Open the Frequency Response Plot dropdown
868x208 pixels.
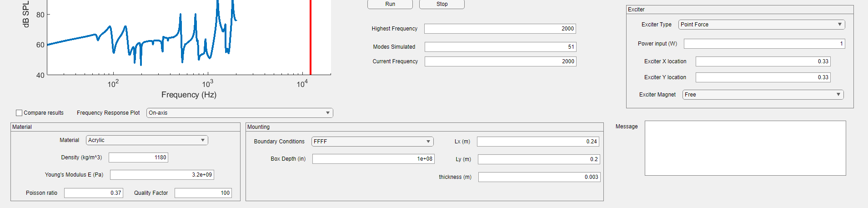tap(240, 113)
